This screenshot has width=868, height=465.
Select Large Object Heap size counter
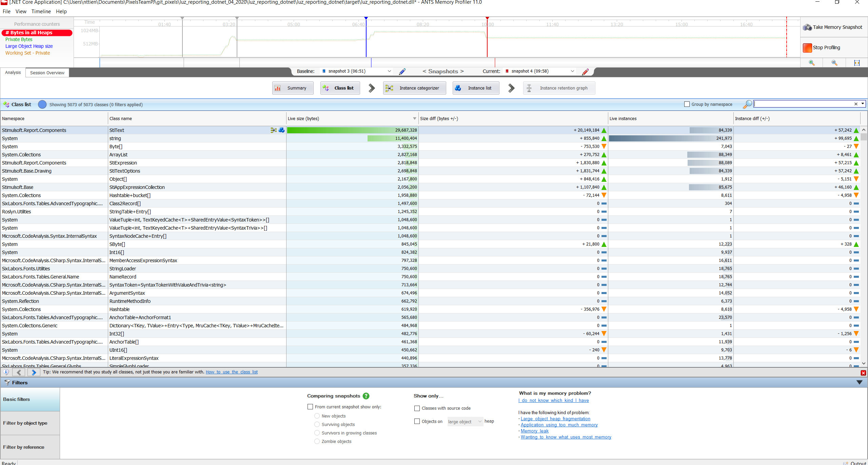29,46
